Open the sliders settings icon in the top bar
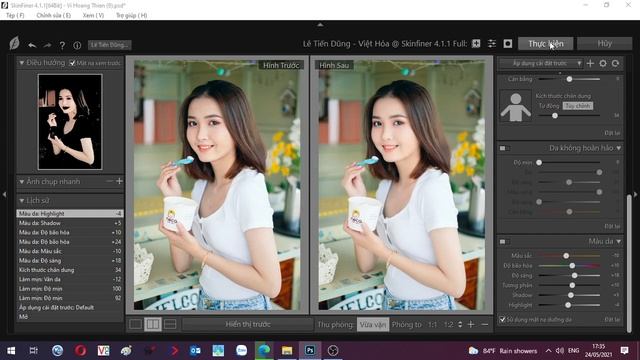 [x=492, y=43]
